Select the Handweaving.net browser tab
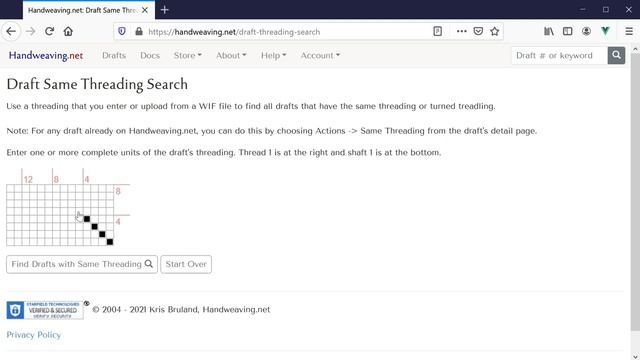 pos(89,10)
